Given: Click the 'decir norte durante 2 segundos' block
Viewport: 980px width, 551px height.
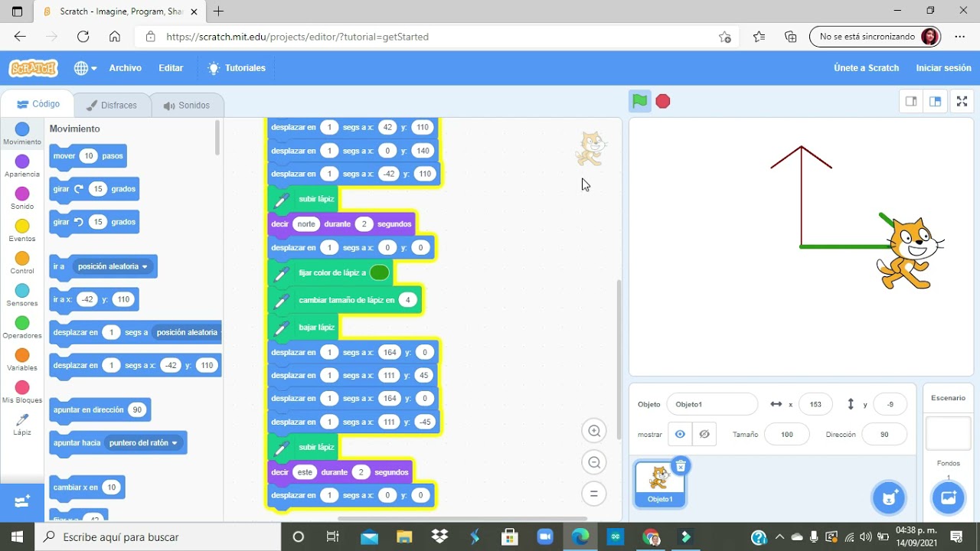Looking at the screenshot, I should (341, 223).
